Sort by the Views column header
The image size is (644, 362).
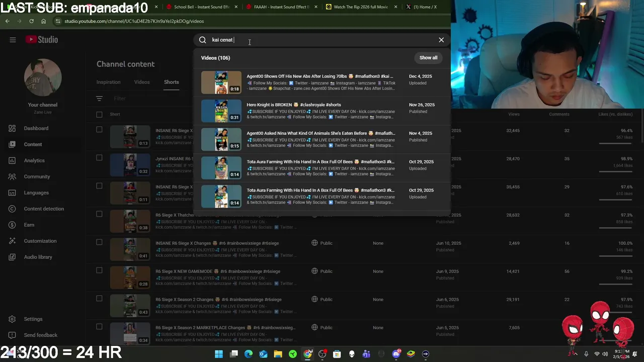(514, 114)
